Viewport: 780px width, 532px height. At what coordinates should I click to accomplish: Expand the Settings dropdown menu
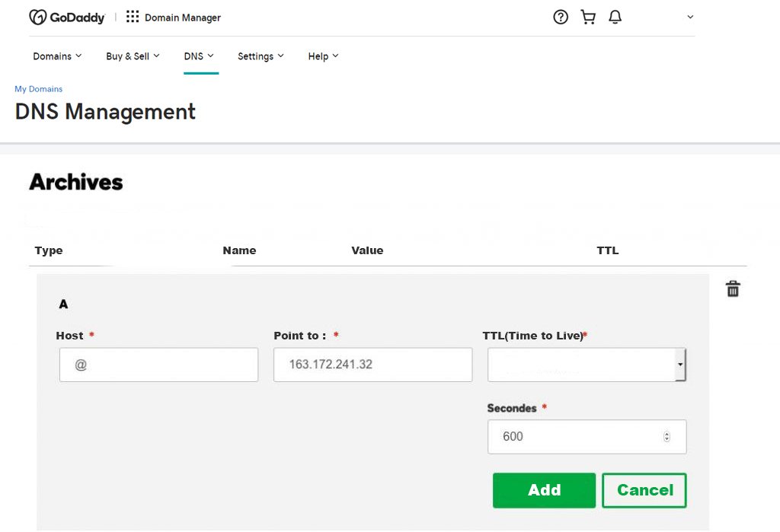click(261, 56)
